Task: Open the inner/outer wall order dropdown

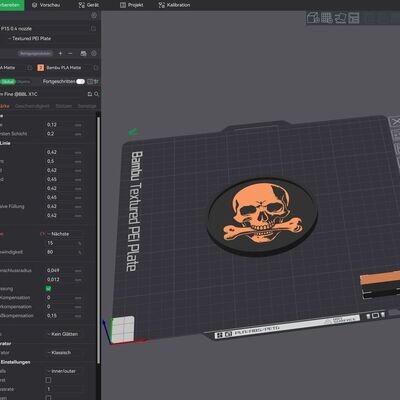Action: 63,371
